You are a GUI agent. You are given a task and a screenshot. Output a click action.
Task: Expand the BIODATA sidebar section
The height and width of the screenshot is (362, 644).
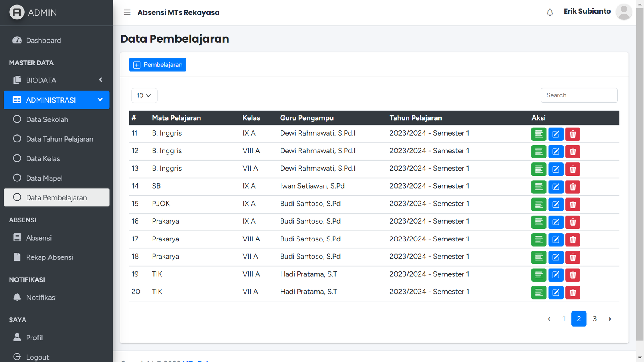tap(56, 80)
